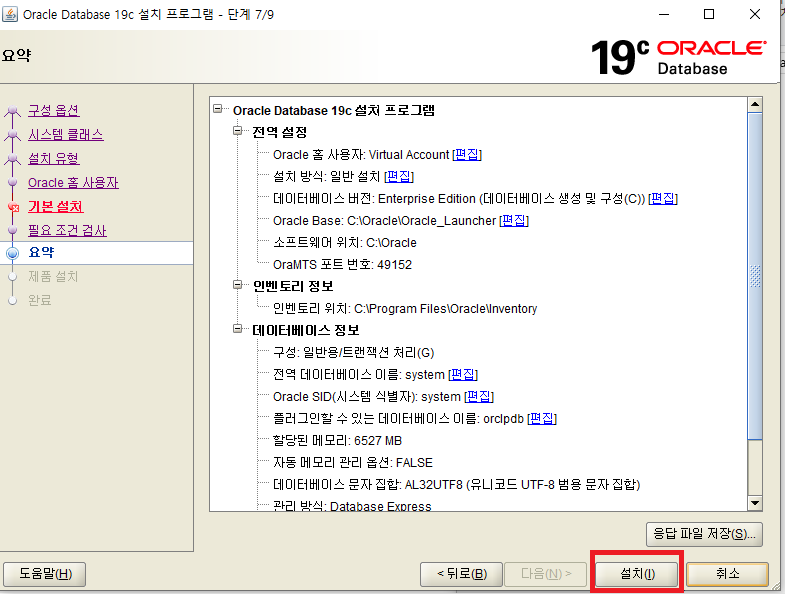
Task: Click the error icon beside 기본 설치
Action: pos(13,207)
